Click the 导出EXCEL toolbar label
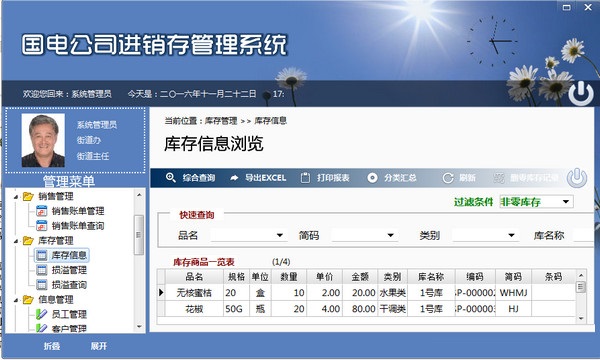 (265, 178)
